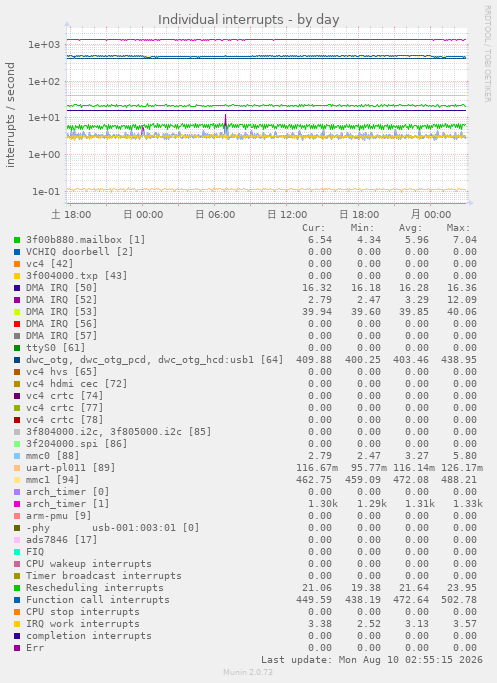Click the FIQ cyan legend swatch

[17, 552]
